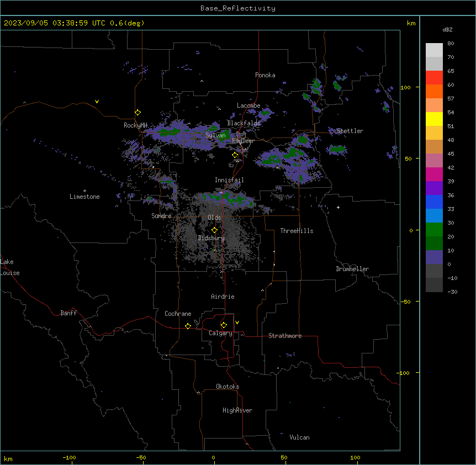
Task: Click the Base_Reflectivity title
Action: pyautogui.click(x=238, y=8)
